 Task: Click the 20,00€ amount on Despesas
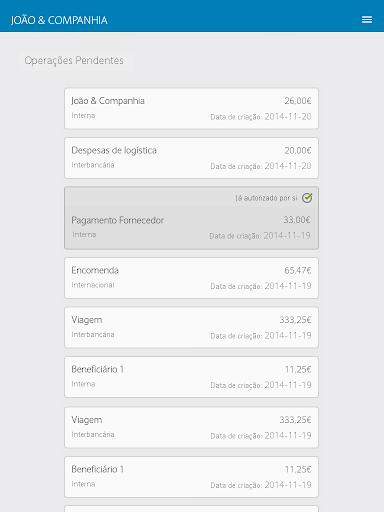pos(298,151)
